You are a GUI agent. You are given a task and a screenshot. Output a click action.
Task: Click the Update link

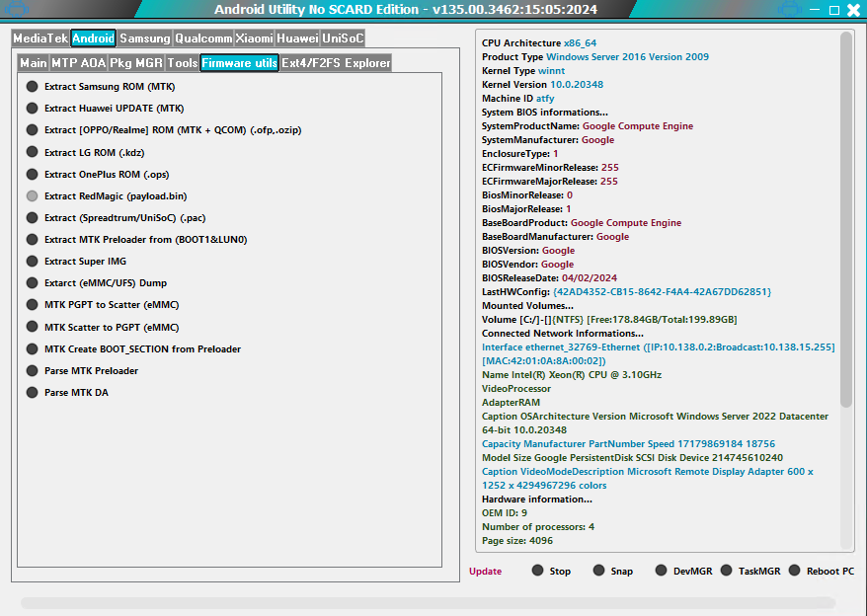(x=485, y=572)
